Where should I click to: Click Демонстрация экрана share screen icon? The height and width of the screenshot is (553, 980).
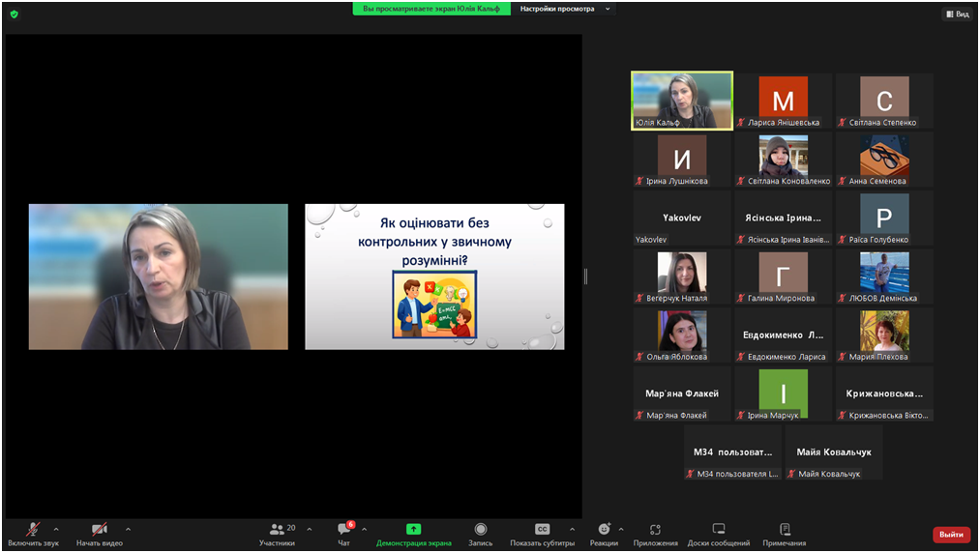click(x=413, y=530)
